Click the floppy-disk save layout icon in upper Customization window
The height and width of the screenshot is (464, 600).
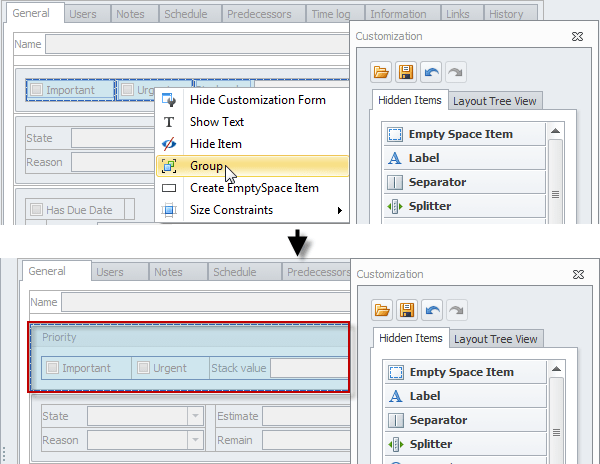click(x=406, y=72)
